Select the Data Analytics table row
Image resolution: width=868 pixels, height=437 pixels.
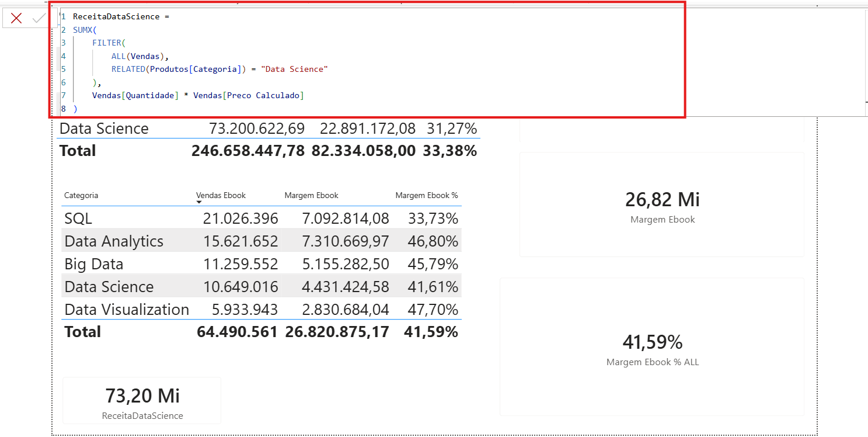[262, 241]
